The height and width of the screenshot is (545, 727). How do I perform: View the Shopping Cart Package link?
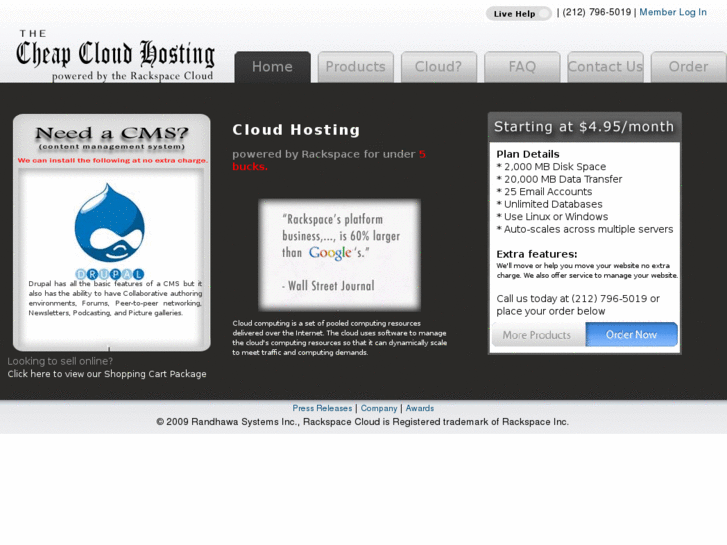point(107,374)
